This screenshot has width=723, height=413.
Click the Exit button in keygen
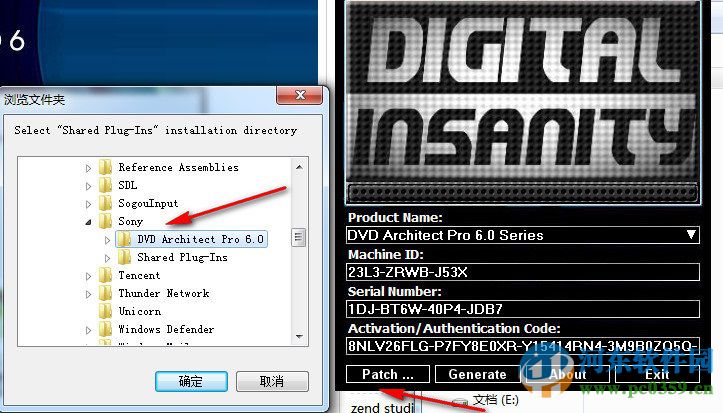click(x=657, y=374)
